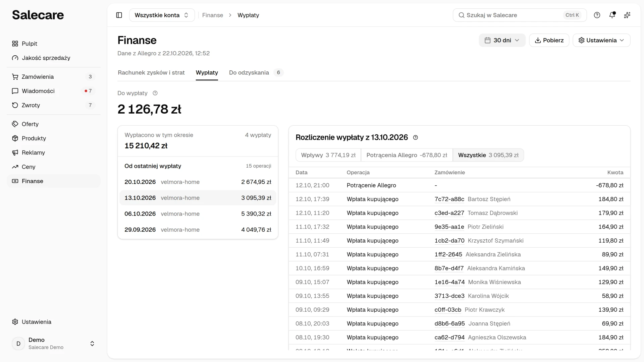Open the Wszystkie konta account selector
Screen dimensions: 644x362
click(x=162, y=15)
